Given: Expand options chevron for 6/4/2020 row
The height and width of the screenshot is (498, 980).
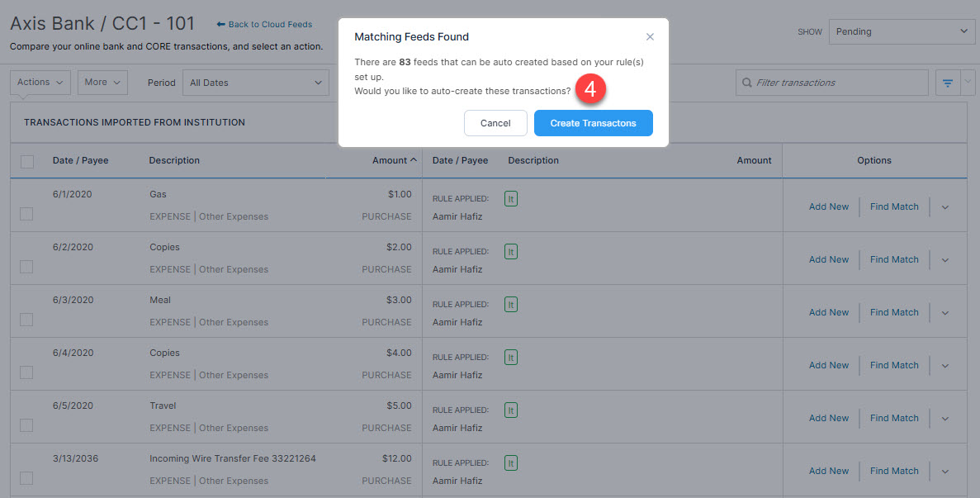Looking at the screenshot, I should 945,366.
